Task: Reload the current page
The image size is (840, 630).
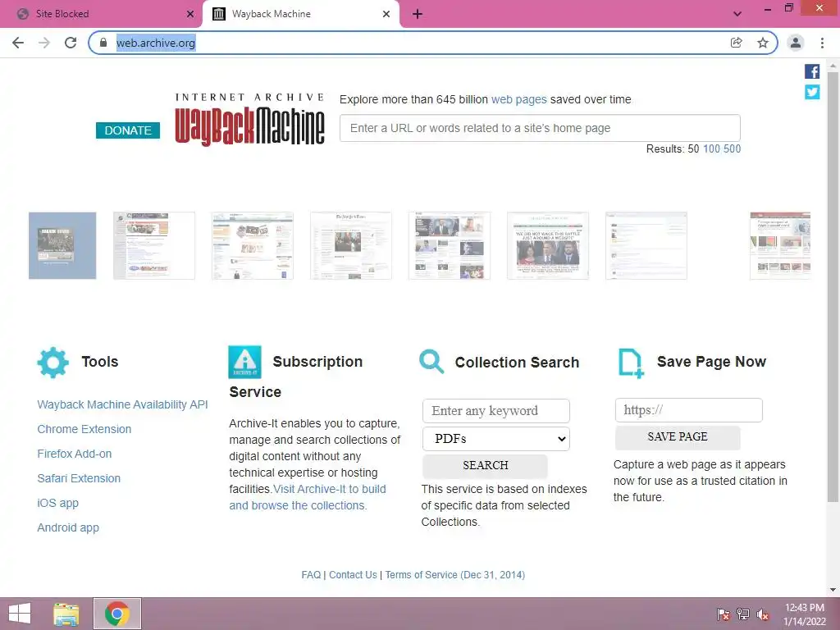Action: 71,43
